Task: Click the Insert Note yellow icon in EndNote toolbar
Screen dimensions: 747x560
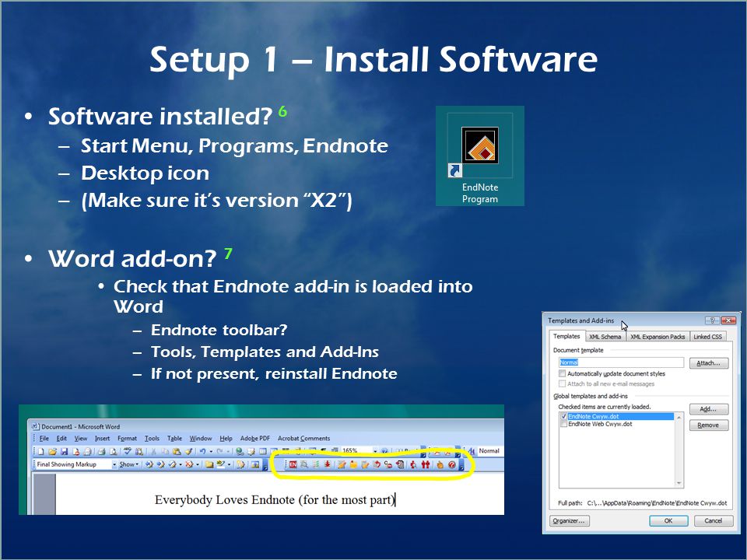Action: coord(353,465)
